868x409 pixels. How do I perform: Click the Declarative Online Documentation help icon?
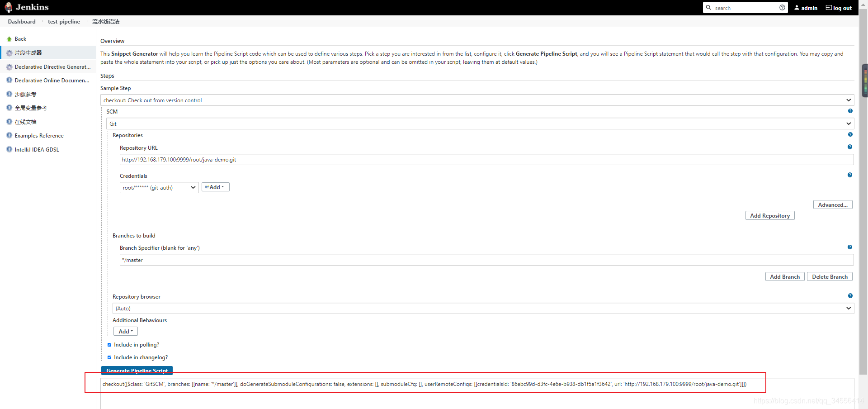[x=9, y=80]
